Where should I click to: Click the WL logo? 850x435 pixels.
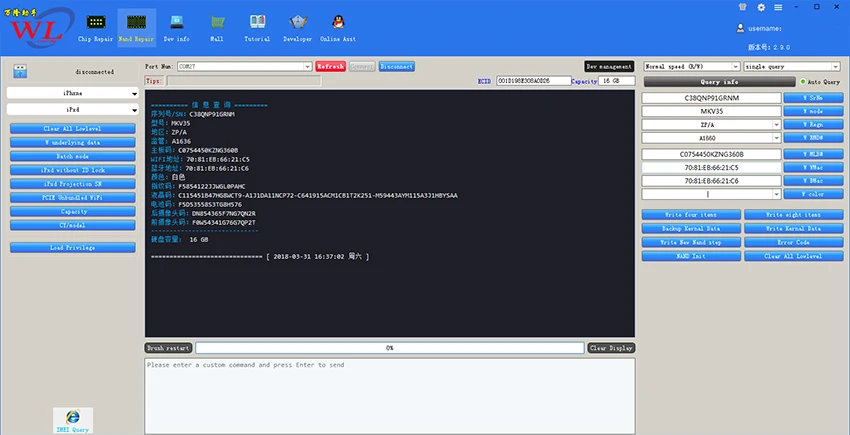pyautogui.click(x=37, y=28)
